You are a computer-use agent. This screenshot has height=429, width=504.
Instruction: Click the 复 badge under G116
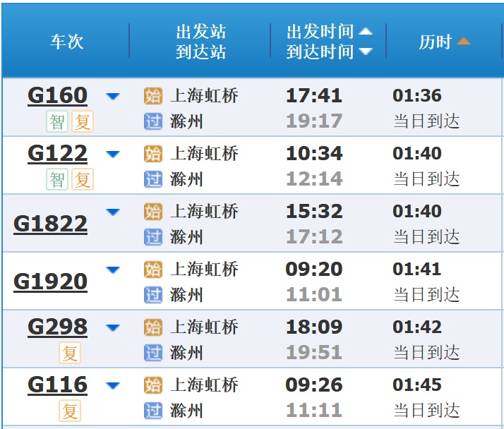pos(70,411)
